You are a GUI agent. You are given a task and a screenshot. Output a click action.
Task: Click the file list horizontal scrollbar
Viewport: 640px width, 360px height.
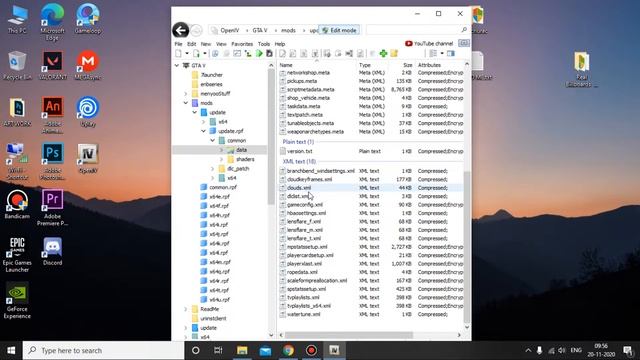coord(349,335)
